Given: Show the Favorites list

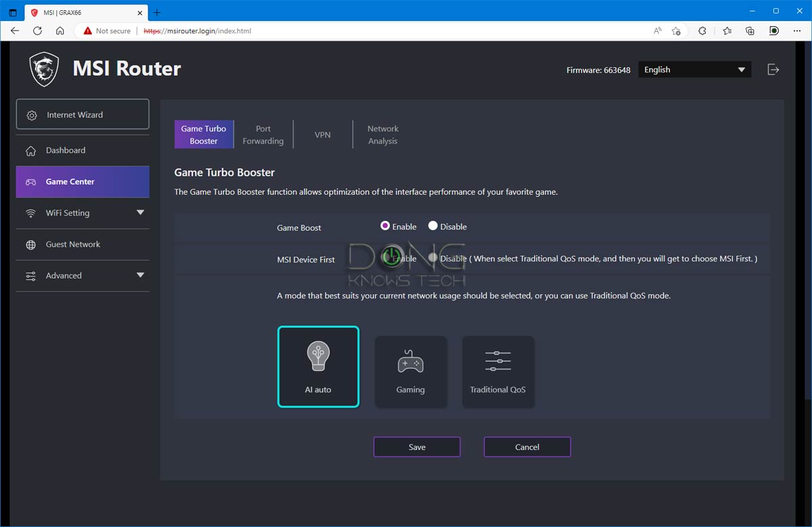Looking at the screenshot, I should click(727, 30).
